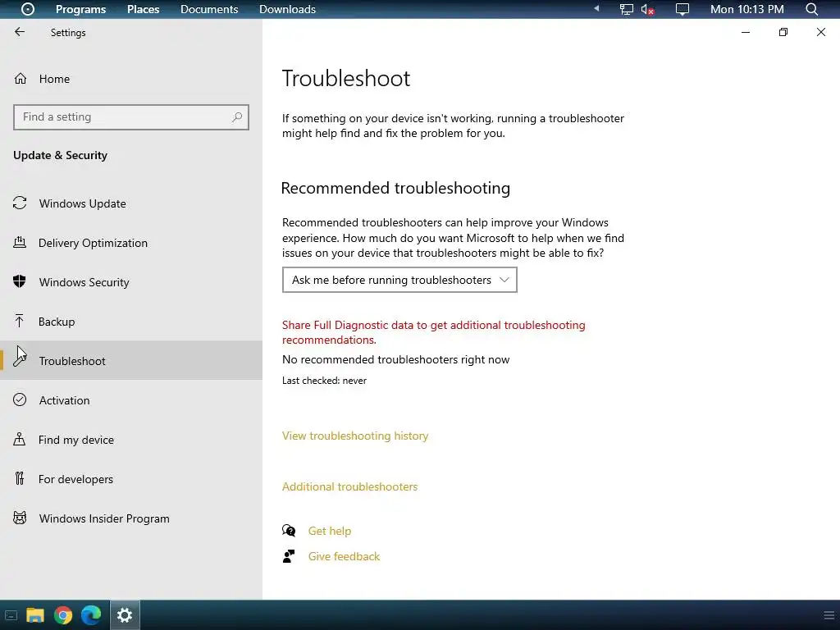Image resolution: width=840 pixels, height=630 pixels.
Task: Click the Settings gear in the taskbar
Action: tap(125, 615)
